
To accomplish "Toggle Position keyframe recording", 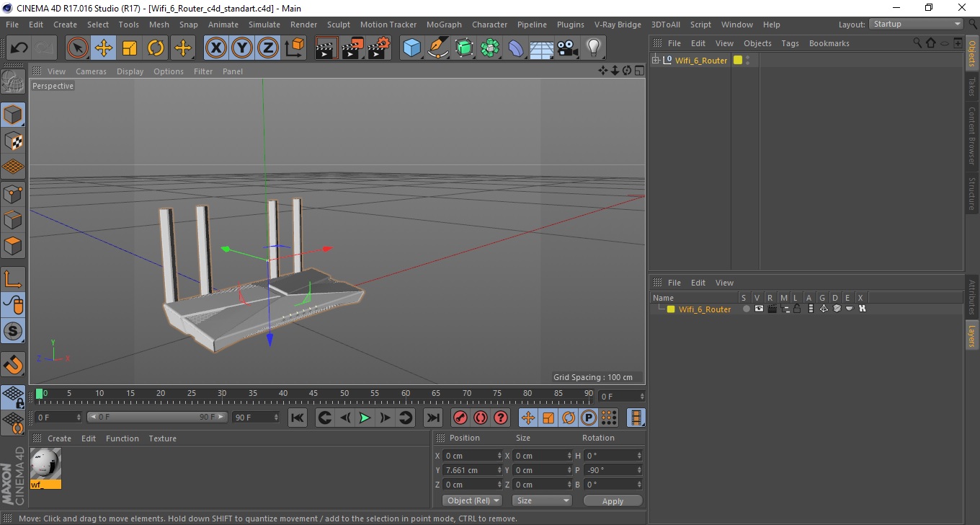I will click(528, 418).
